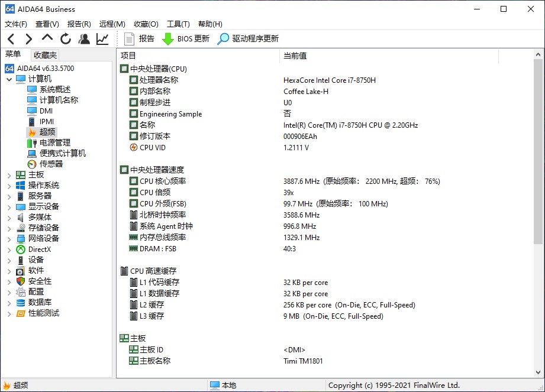Open 驱动程序更新 driver update
Image resolution: width=545 pixels, height=392 pixels.
pos(248,39)
